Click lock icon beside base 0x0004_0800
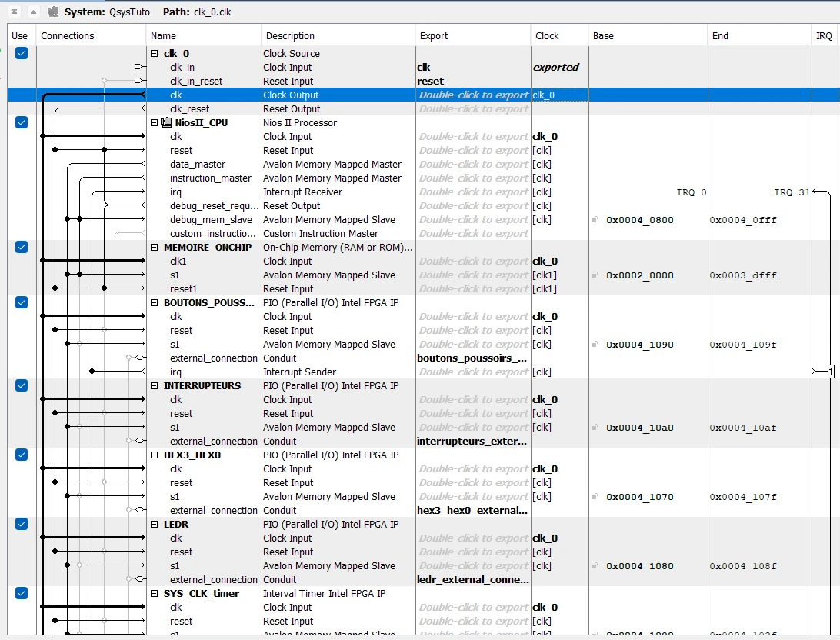The height and width of the screenshot is (640, 840). tap(594, 220)
